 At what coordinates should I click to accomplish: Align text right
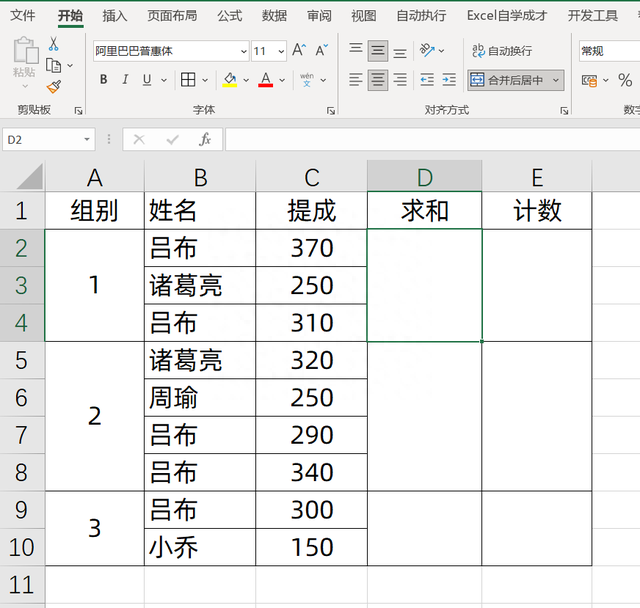pyautogui.click(x=400, y=80)
